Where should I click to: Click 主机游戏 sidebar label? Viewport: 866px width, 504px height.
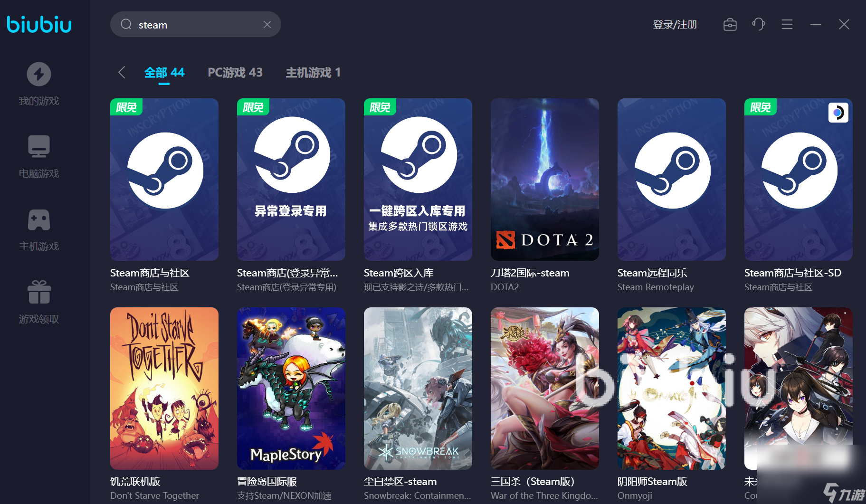tap(39, 246)
